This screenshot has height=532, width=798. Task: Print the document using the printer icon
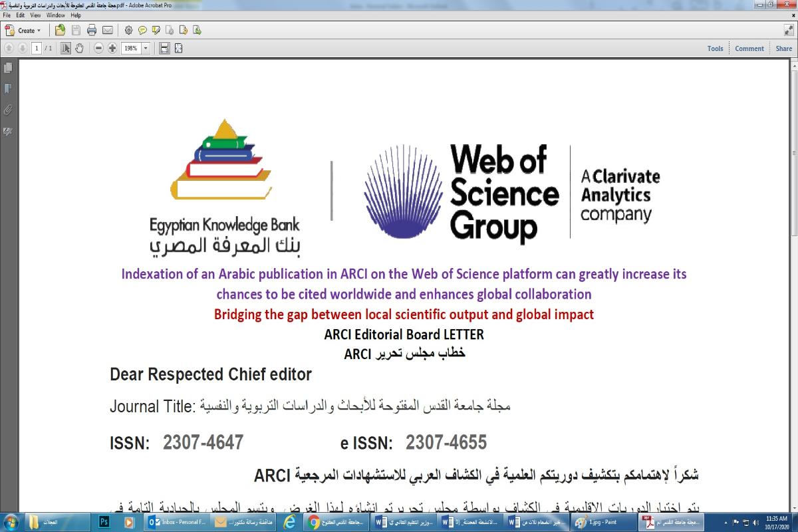pos(92,31)
